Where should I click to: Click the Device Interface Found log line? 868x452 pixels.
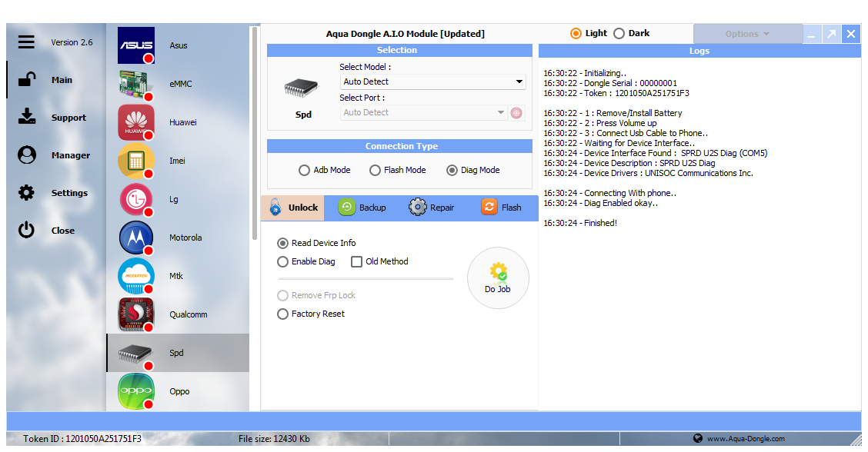[x=656, y=153]
